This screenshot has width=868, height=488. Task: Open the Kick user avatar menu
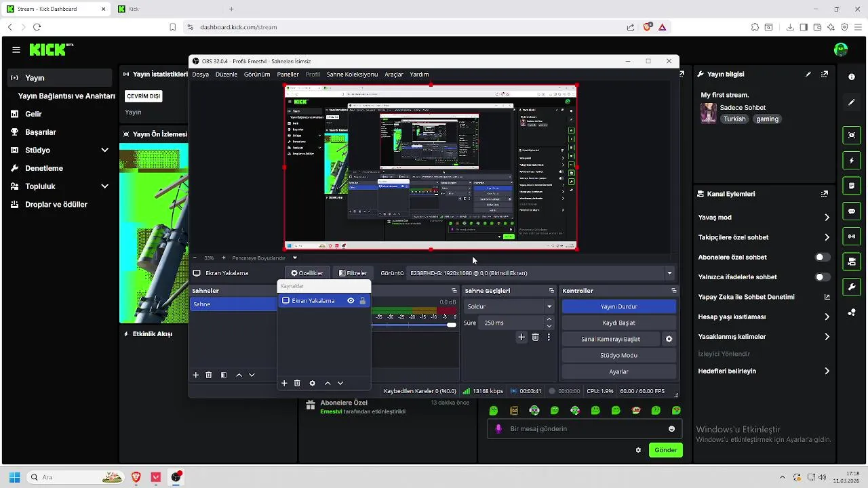[841, 49]
